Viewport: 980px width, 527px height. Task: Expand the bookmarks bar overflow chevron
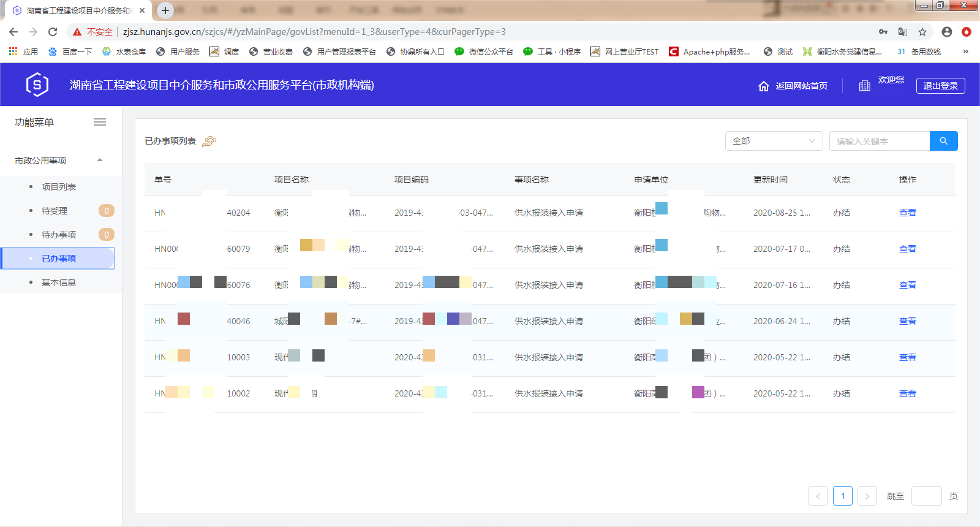966,51
